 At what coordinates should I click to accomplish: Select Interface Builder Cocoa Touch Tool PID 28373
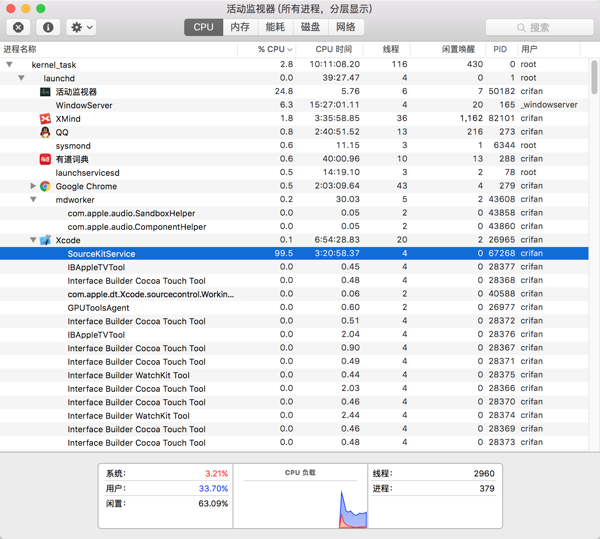click(x=294, y=442)
